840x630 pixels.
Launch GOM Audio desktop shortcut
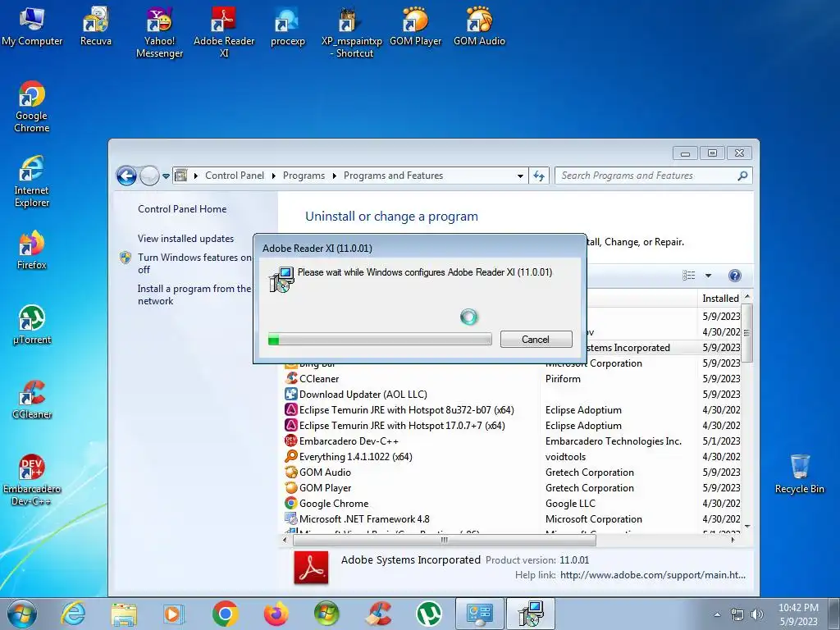coord(479,27)
